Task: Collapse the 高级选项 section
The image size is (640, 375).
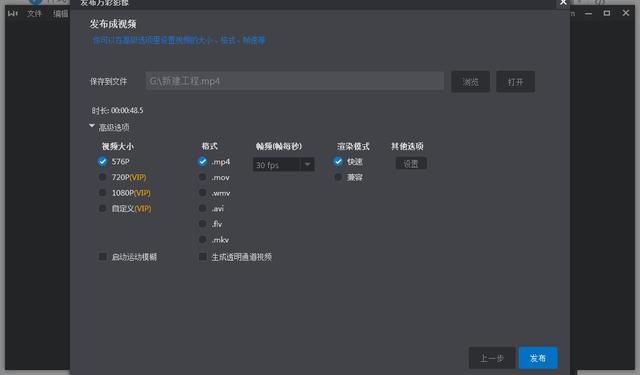Action: click(92, 126)
